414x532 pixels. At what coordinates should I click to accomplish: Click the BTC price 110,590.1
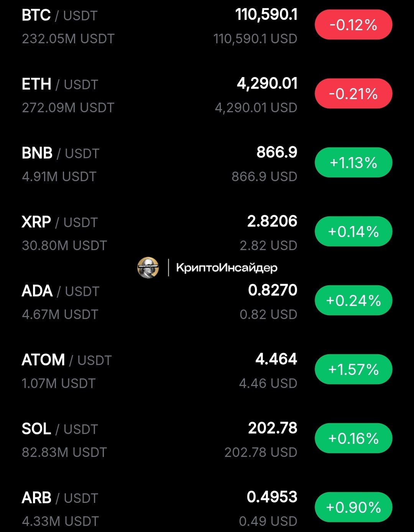click(266, 15)
